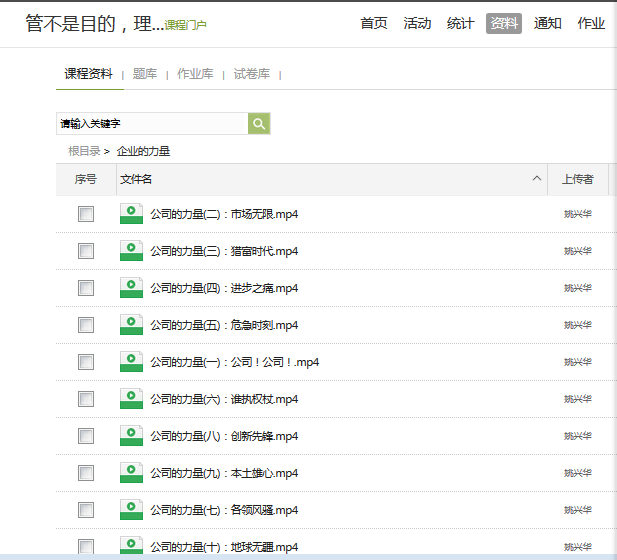
Task: Tick checkbox beside 公司！公司！.mp4
Action: coord(86,362)
